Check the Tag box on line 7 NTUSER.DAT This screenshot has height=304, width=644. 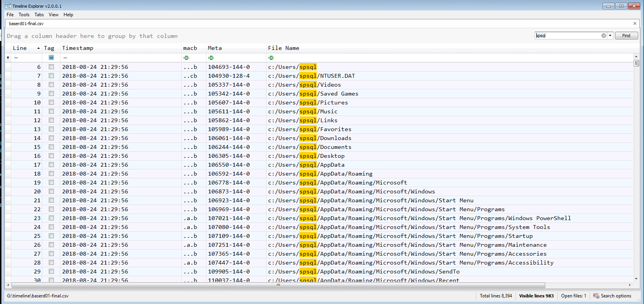click(x=51, y=76)
